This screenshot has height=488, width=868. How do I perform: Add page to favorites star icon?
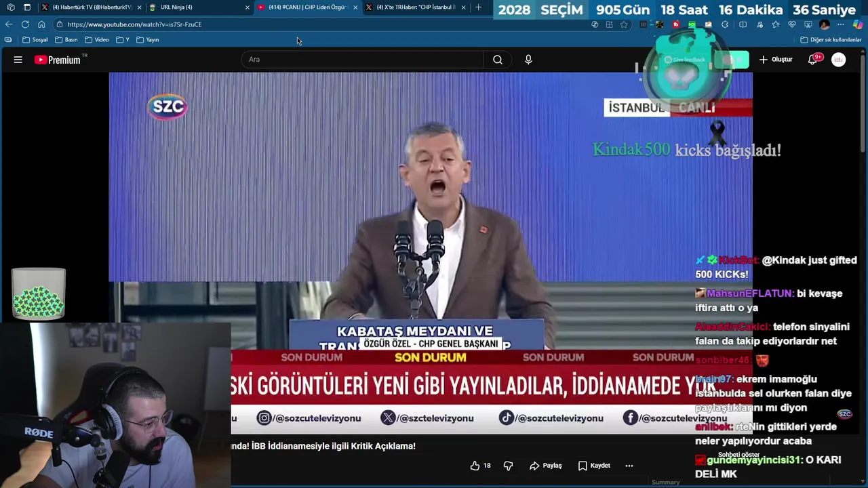[x=624, y=24]
